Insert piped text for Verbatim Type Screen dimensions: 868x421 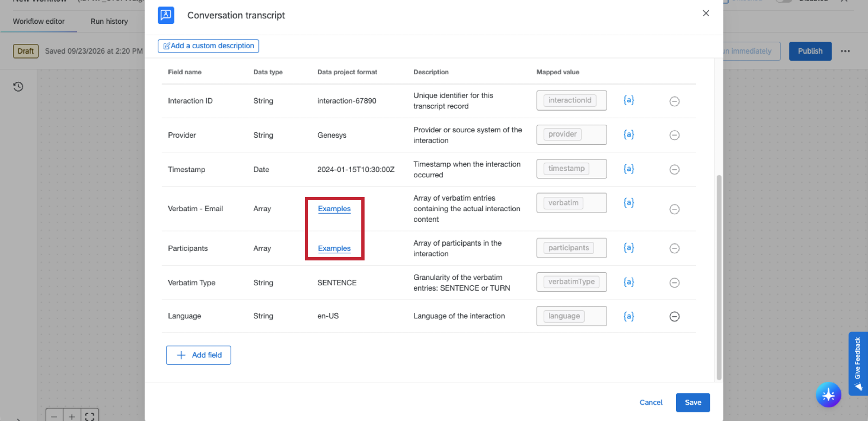629,282
